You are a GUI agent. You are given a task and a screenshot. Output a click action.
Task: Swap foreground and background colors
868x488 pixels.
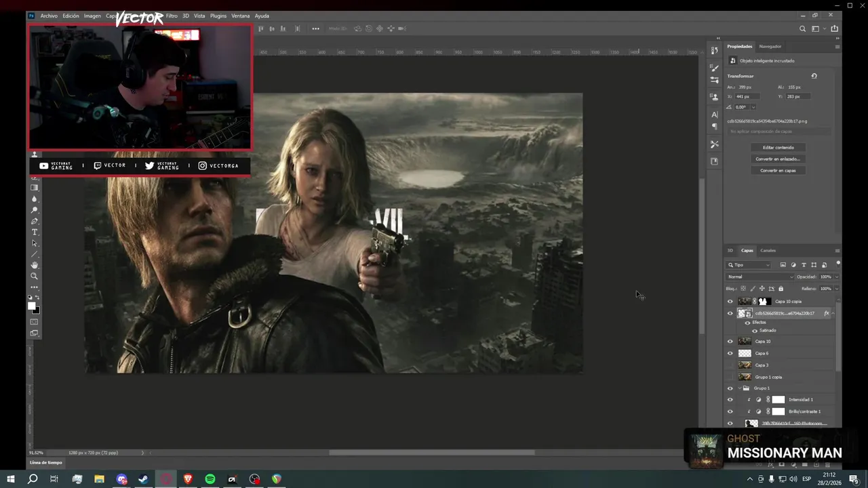[38, 298]
